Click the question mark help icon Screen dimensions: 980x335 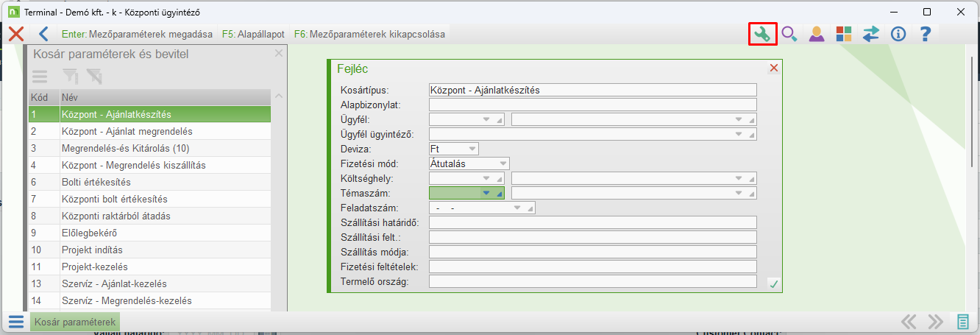tap(926, 34)
